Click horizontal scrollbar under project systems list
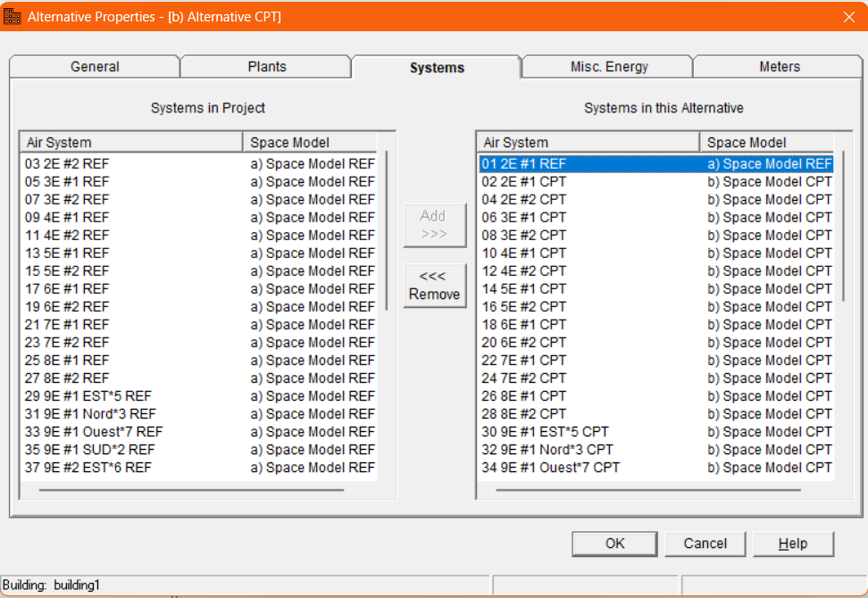The height and width of the screenshot is (598, 868). click(191, 489)
